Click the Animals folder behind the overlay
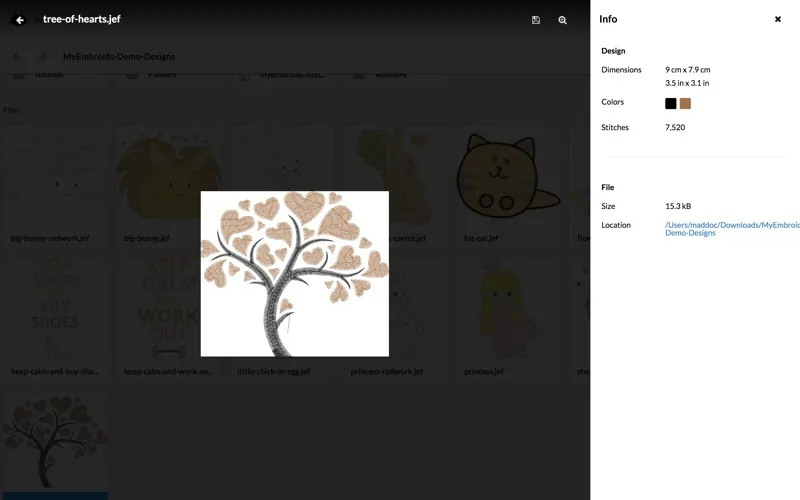The image size is (800, 500). [x=49, y=75]
